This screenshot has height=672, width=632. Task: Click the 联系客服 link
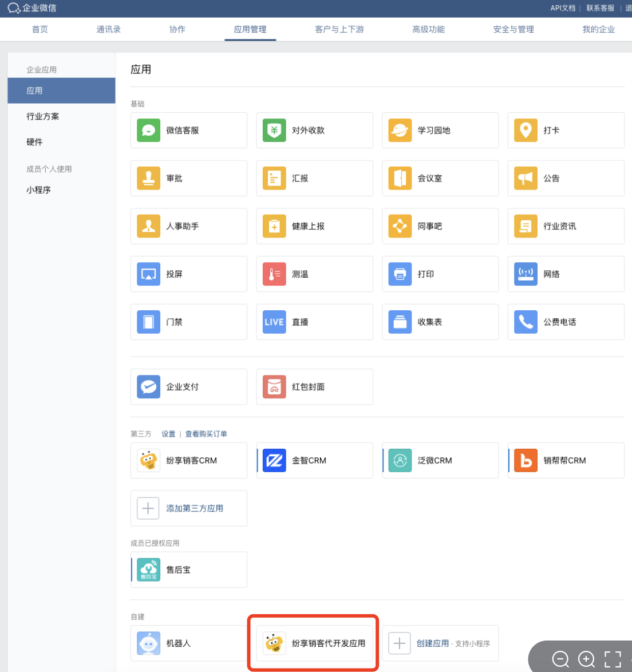[601, 8]
